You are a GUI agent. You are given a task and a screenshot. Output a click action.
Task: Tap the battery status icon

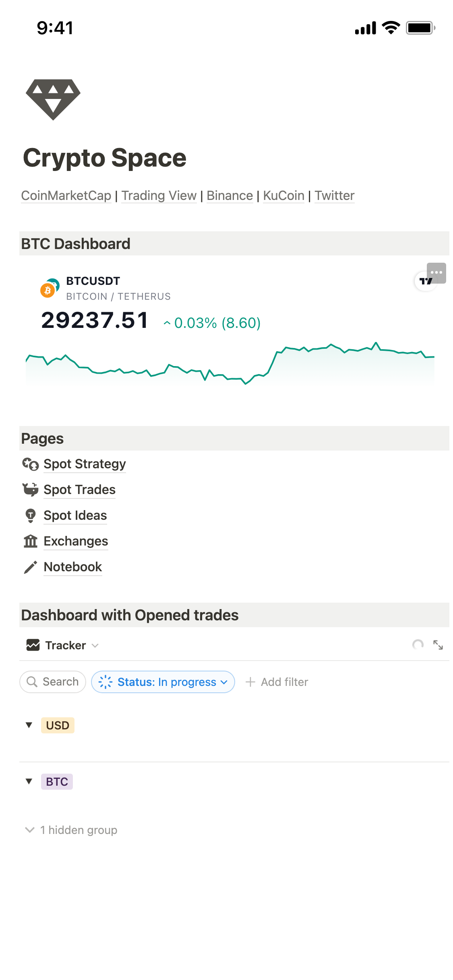[x=421, y=28]
